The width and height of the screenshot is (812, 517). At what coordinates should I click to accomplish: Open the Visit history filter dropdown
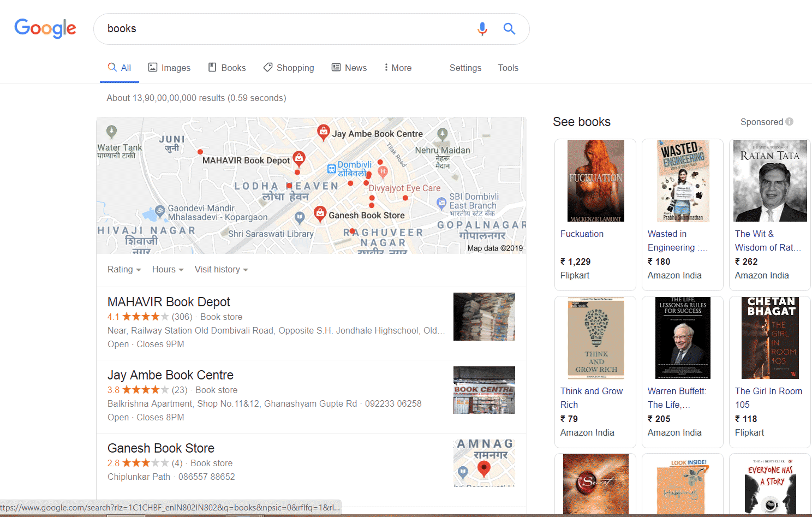click(222, 270)
